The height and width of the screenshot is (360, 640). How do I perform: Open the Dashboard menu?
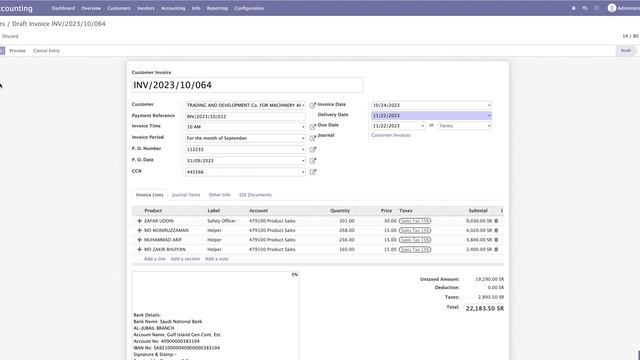click(63, 8)
